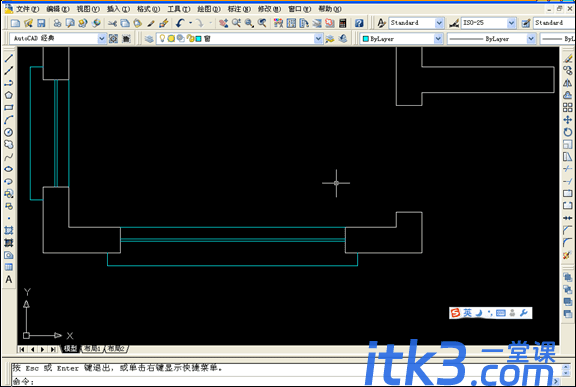This screenshot has height=387, width=576.
Task: Click the Undo arrow icon
Action: (180, 23)
